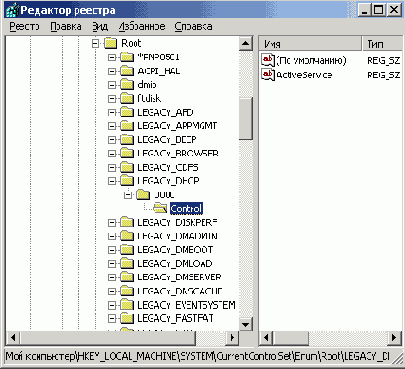This screenshot has width=405, height=369.
Task: Sort values by Тип column header
Action: click(x=383, y=44)
